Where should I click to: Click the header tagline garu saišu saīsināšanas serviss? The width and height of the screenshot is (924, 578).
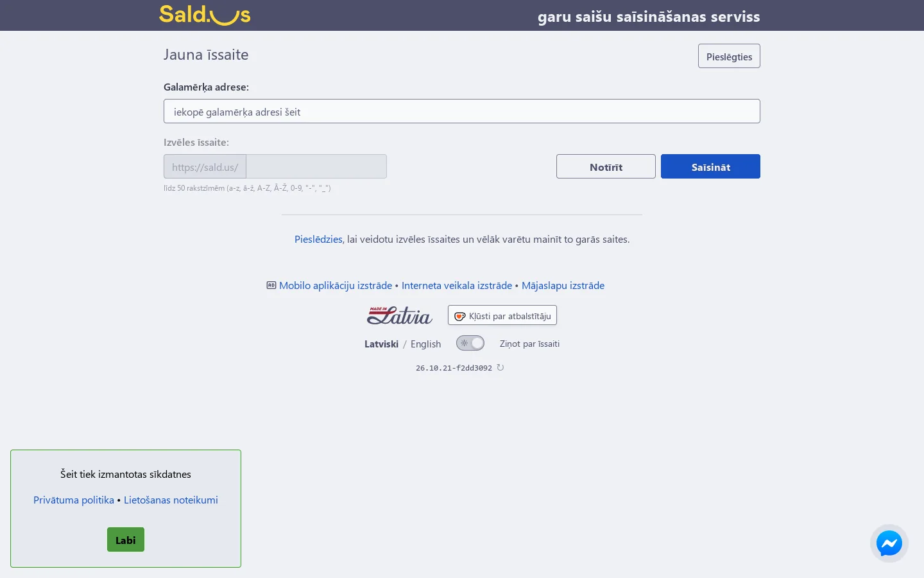[x=649, y=17]
